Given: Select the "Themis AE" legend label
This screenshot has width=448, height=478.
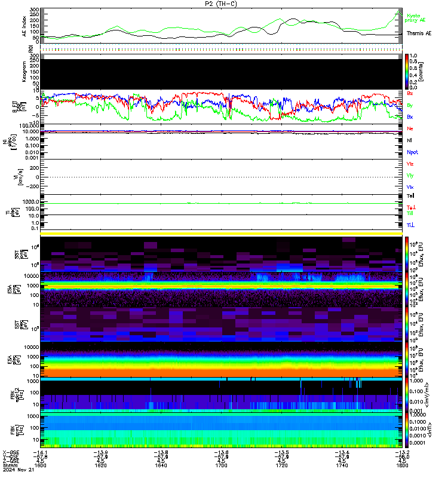Looking at the screenshot, I should click(x=419, y=33).
